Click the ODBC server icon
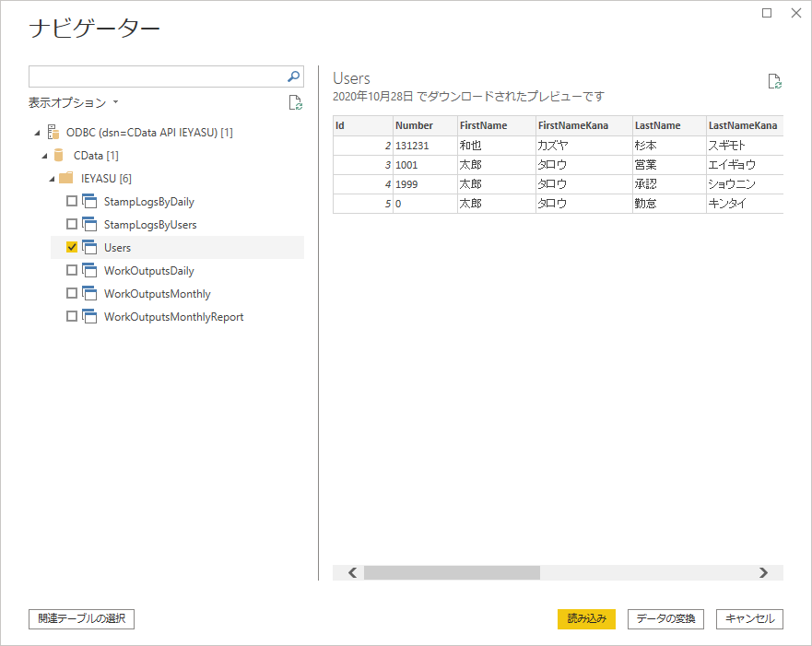This screenshot has width=812, height=646. 53,132
